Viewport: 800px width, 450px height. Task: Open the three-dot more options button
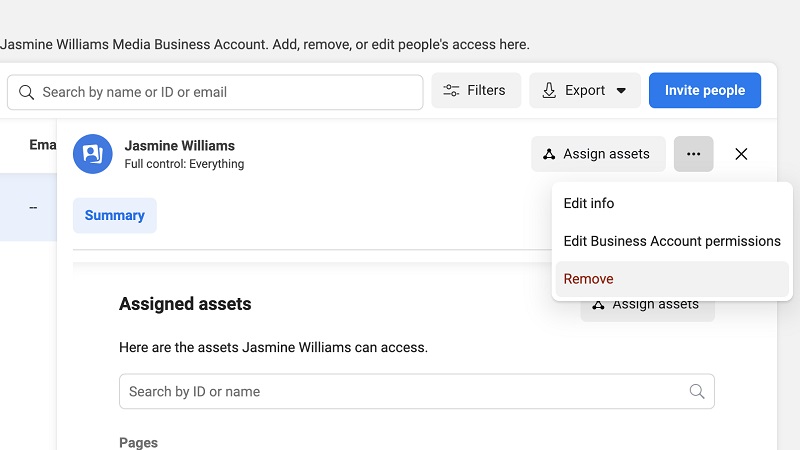click(x=693, y=154)
